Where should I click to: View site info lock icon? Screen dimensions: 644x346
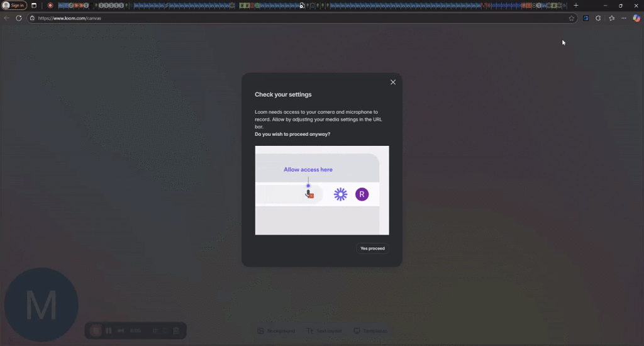[x=33, y=18]
